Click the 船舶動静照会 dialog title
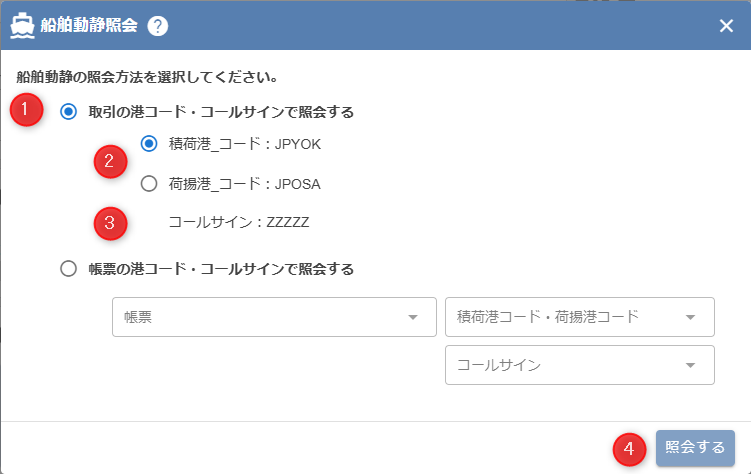 tap(89, 26)
